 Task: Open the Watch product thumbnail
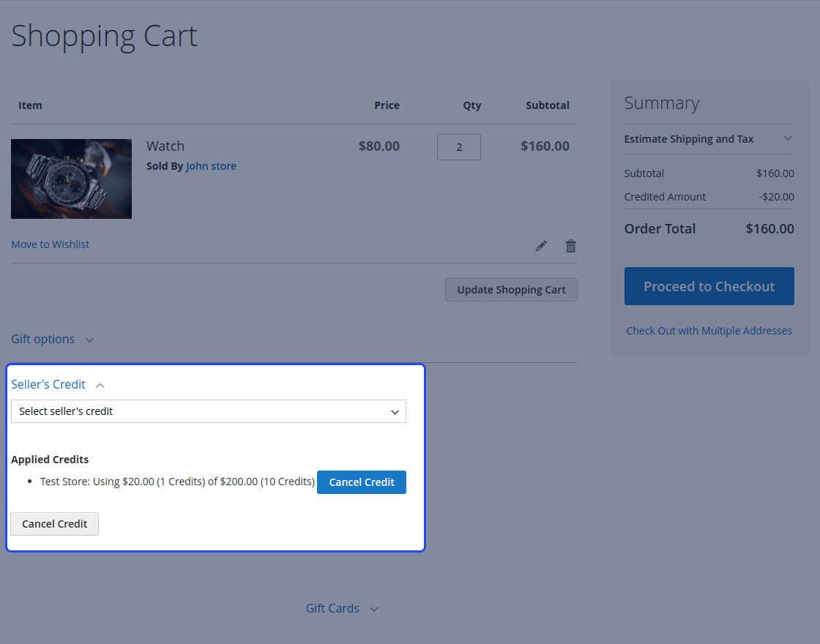tap(71, 179)
